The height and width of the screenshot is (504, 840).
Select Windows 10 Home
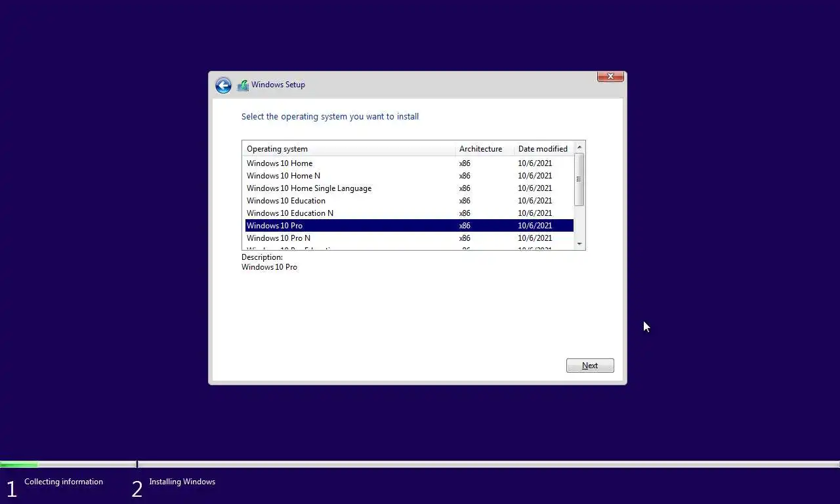point(409,163)
